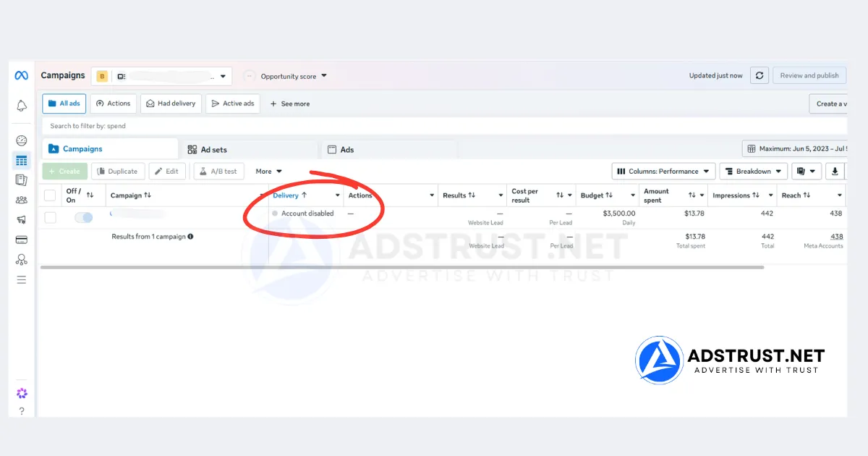Viewport: 868px width, 456px height.
Task: Switch to the Ad sets tab
Action: 249,149
